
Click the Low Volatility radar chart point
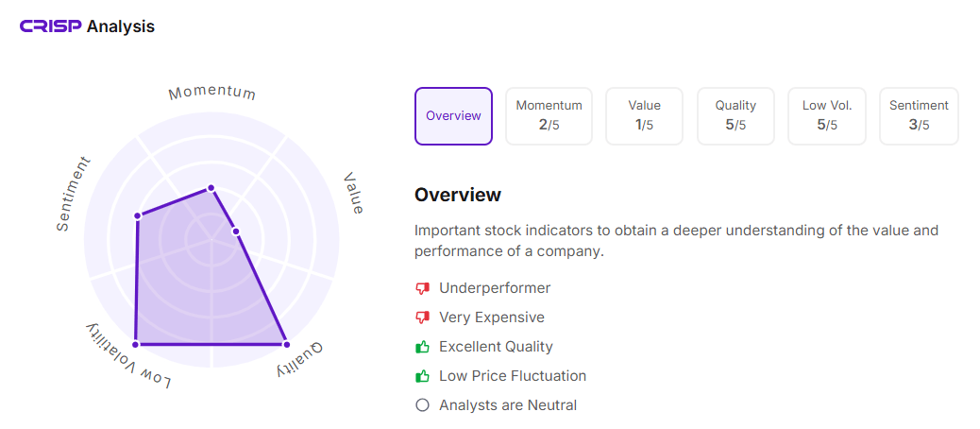point(136,344)
